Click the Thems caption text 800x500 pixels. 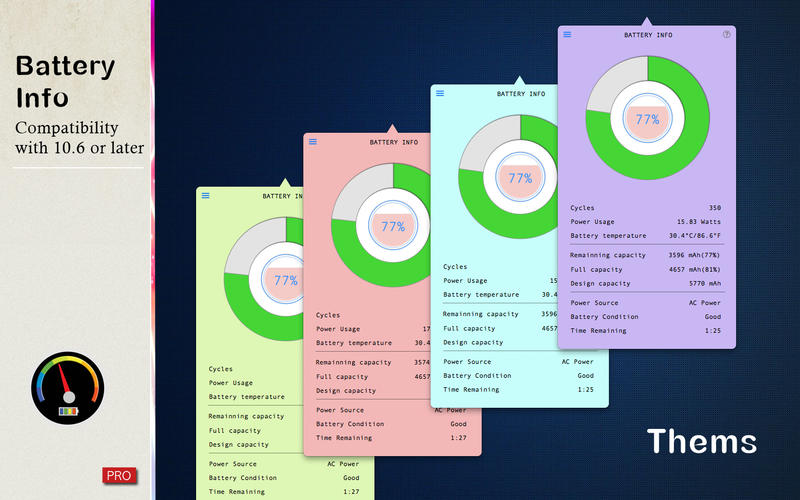[702, 441]
